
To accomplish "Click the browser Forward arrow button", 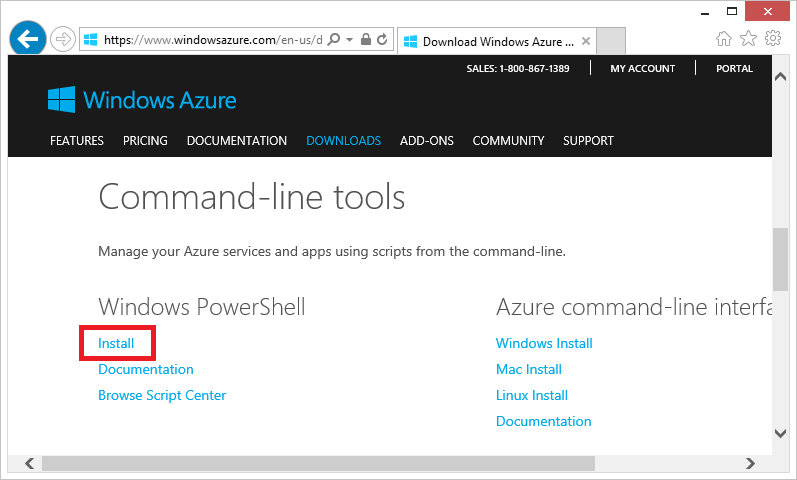I will click(63, 39).
